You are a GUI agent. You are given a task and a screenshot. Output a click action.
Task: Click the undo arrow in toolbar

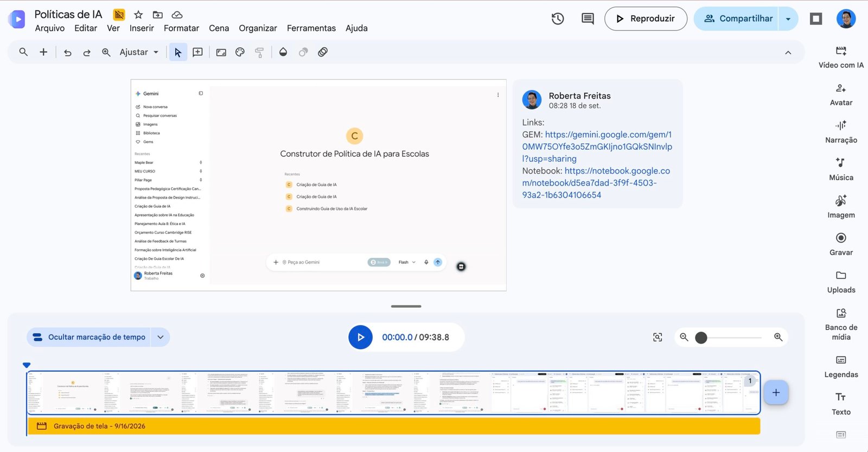[68, 53]
